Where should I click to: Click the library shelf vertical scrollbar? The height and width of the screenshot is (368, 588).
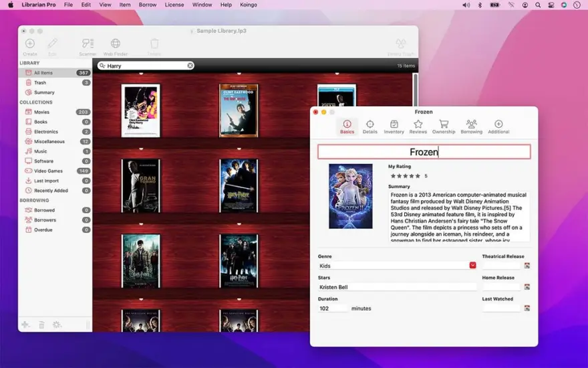415,90
